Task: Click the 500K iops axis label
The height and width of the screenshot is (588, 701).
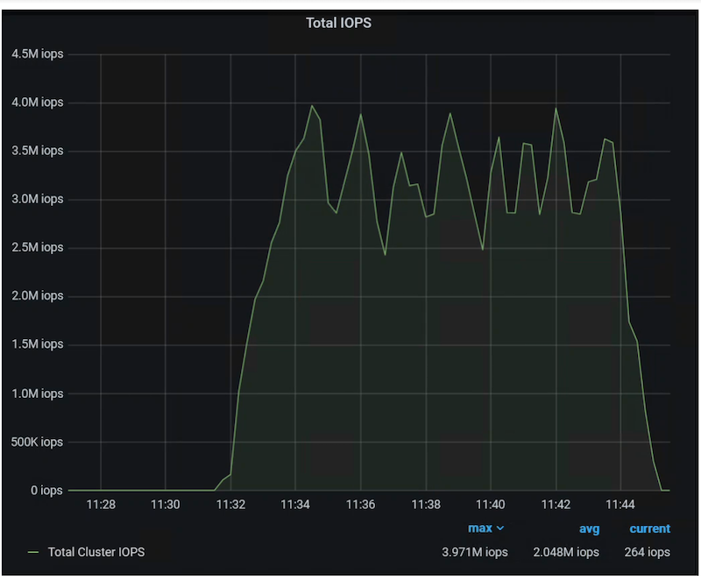Action: [37, 442]
